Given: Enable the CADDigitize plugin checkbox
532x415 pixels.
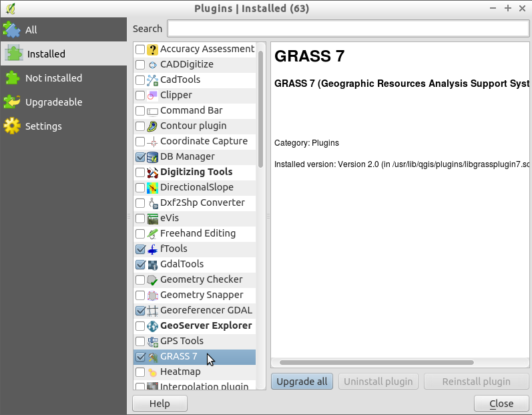Looking at the screenshot, I should pos(140,65).
